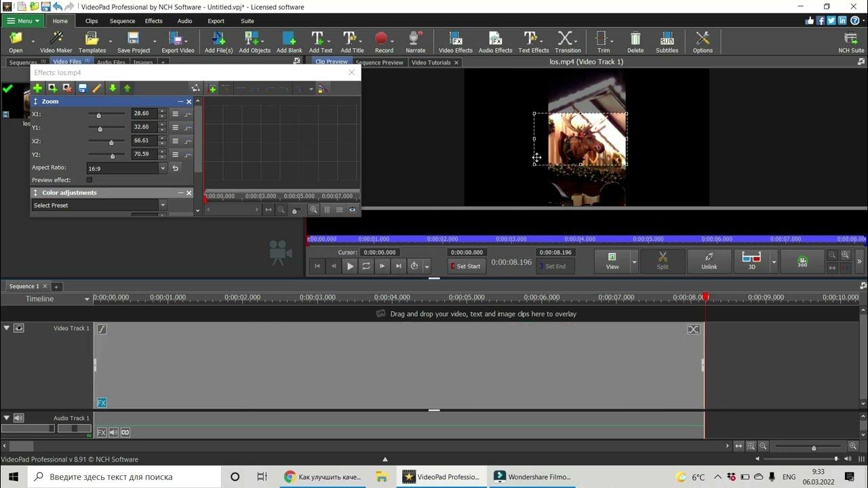Screen dimensions: 868x488
Task: Click the X2 value field 66.61
Action: tap(144, 140)
